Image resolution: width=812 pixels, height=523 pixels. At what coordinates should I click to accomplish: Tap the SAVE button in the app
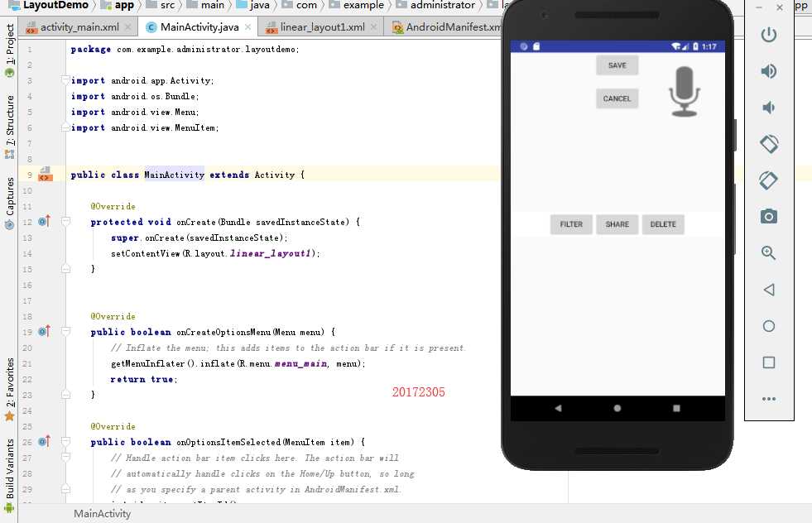coord(617,65)
